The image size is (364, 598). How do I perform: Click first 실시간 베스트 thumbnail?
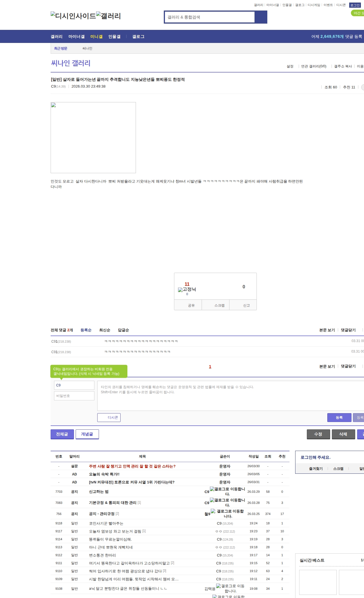pyautogui.click(x=318, y=582)
